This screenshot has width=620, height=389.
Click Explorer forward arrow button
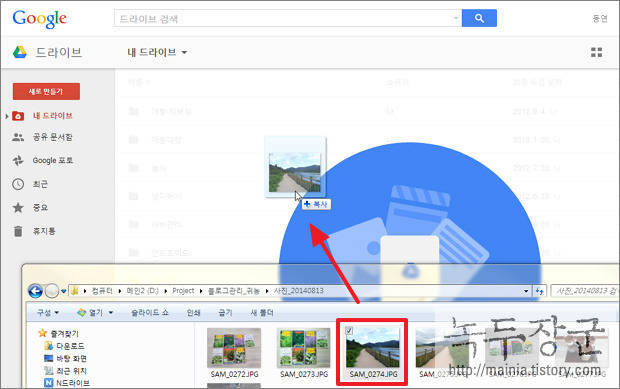click(51, 291)
